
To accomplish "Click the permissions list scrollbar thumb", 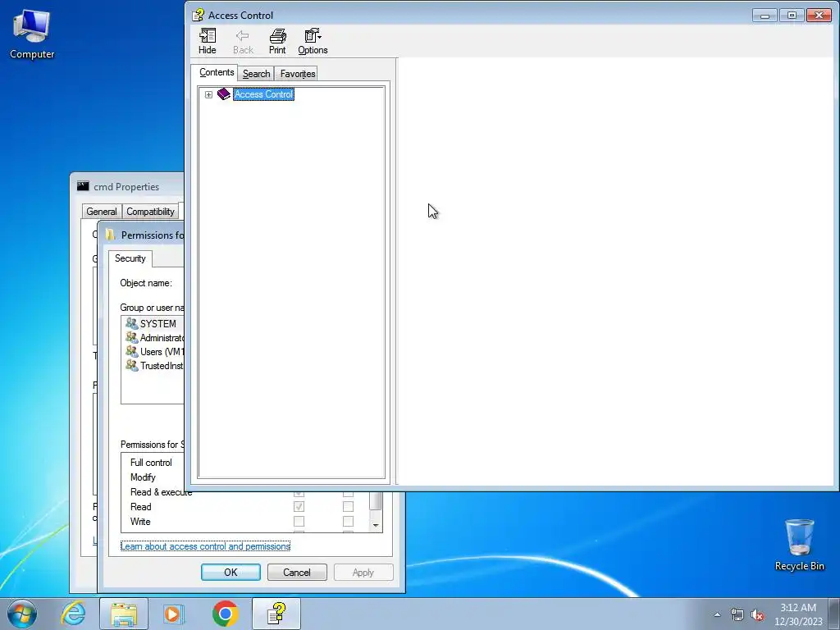I will coord(376,501).
